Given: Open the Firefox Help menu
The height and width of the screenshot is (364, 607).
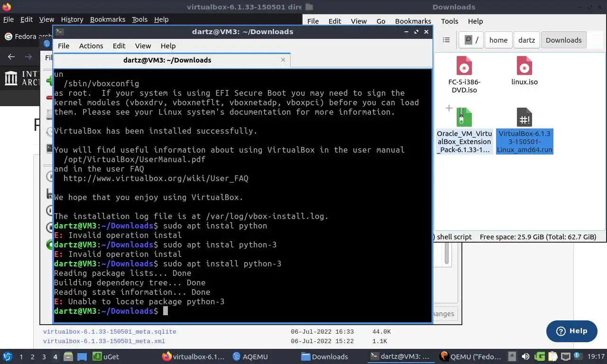Looking at the screenshot, I should 161,19.
